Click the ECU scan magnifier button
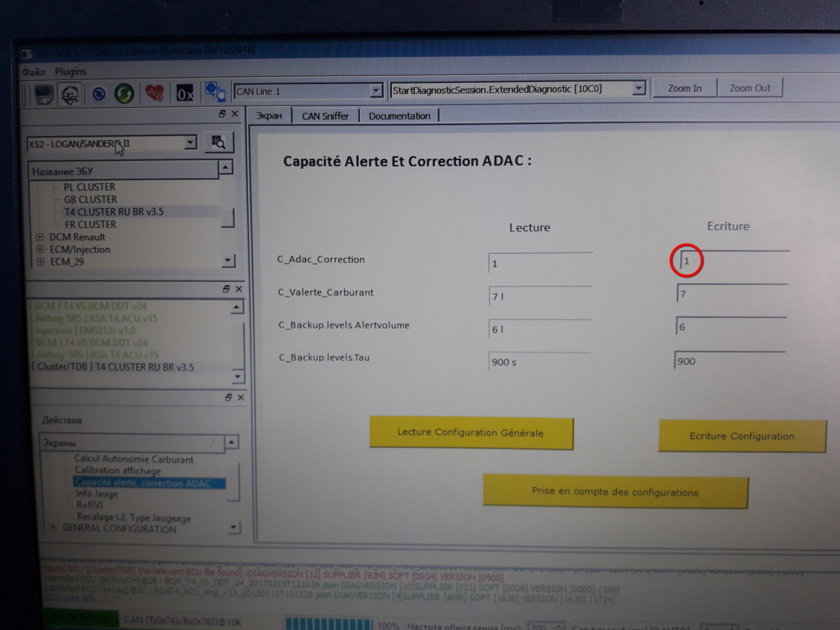The height and width of the screenshot is (630, 840). 219,143
